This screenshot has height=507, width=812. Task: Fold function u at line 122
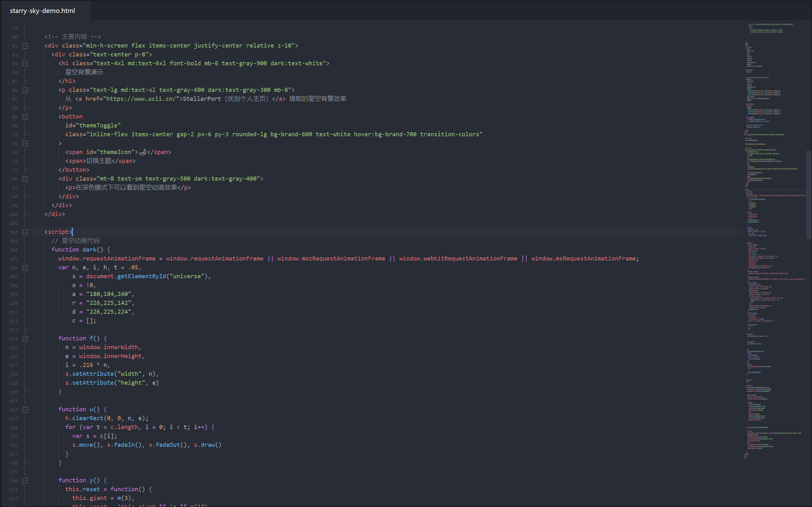(x=25, y=410)
